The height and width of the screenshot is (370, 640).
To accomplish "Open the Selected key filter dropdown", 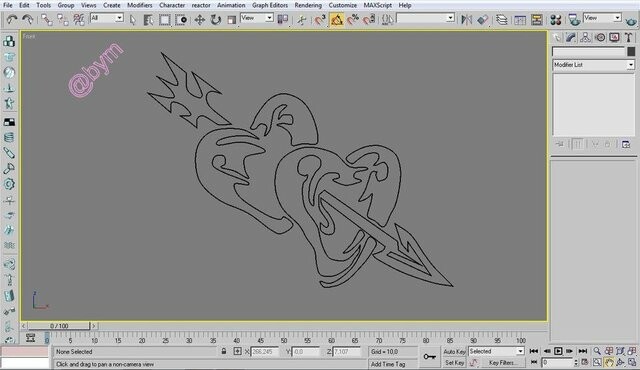I will pyautogui.click(x=496, y=351).
